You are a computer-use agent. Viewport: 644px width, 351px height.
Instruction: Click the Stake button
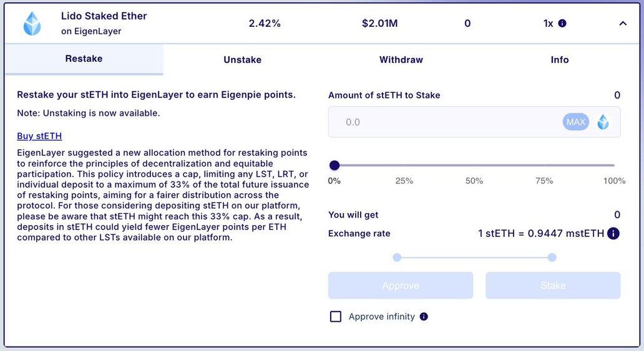553,286
